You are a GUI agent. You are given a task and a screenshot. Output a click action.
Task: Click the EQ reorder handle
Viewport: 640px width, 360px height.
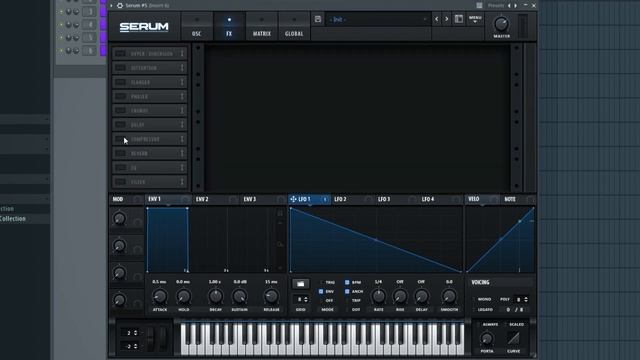coord(182,167)
